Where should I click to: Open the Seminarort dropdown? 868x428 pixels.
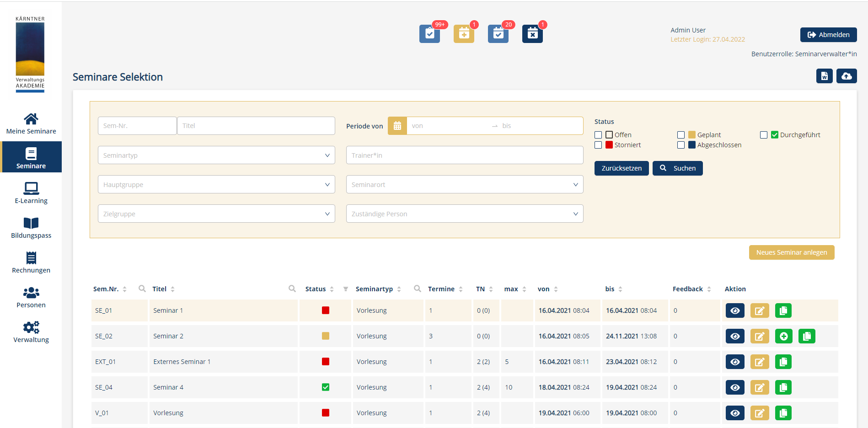464,184
